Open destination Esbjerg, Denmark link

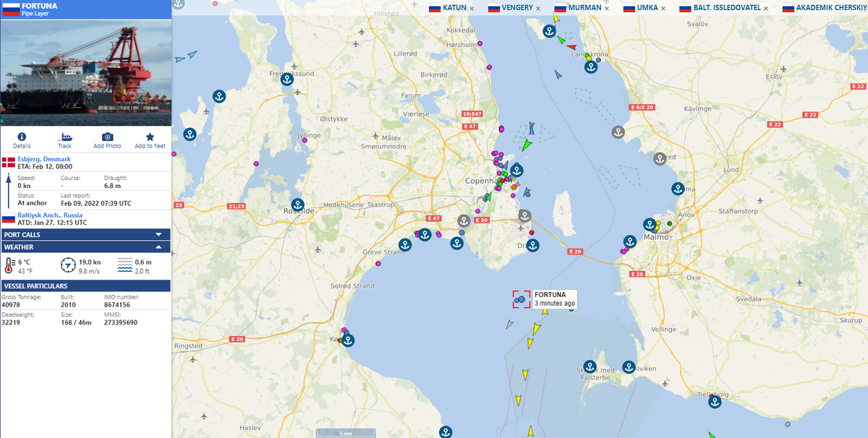[x=44, y=159]
